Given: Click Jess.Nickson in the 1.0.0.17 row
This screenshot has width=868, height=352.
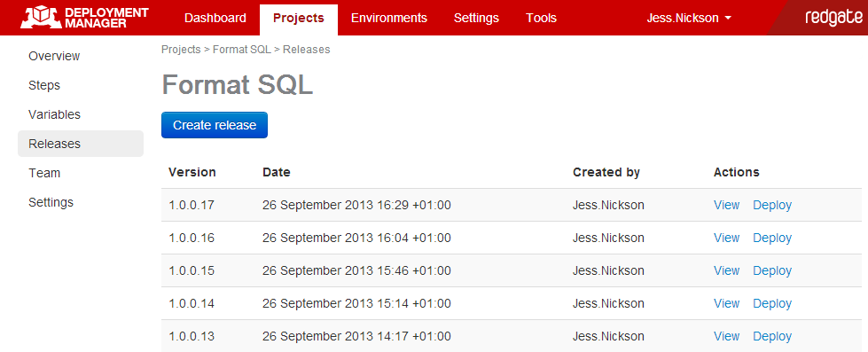Looking at the screenshot, I should [608, 206].
